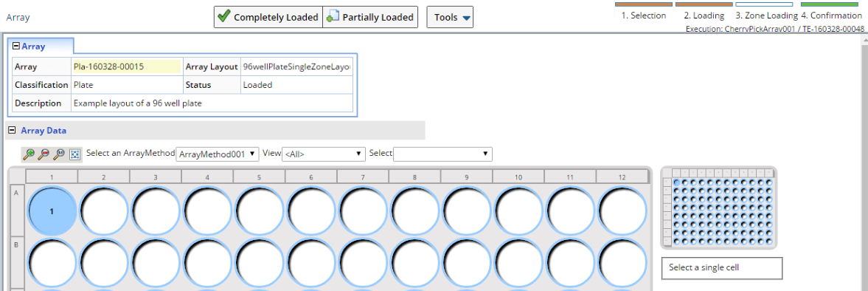Screen dimensions: 868x291
Task: Reset zoom to actual size
Action: pyautogui.click(x=59, y=154)
